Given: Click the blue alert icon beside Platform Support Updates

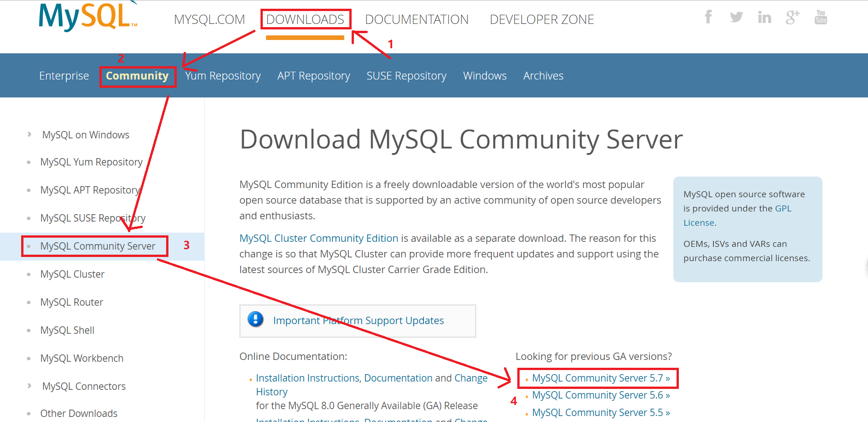Looking at the screenshot, I should click(256, 319).
